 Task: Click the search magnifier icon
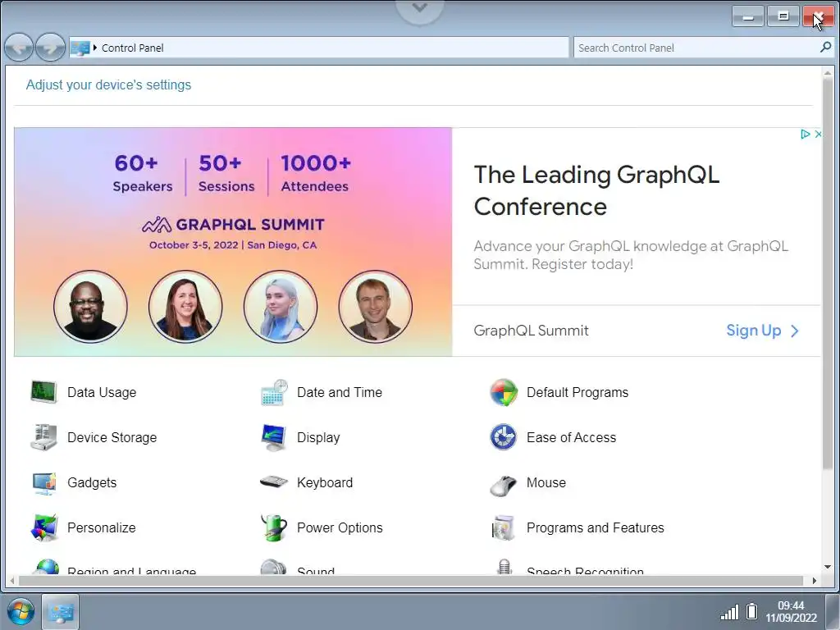coord(825,47)
